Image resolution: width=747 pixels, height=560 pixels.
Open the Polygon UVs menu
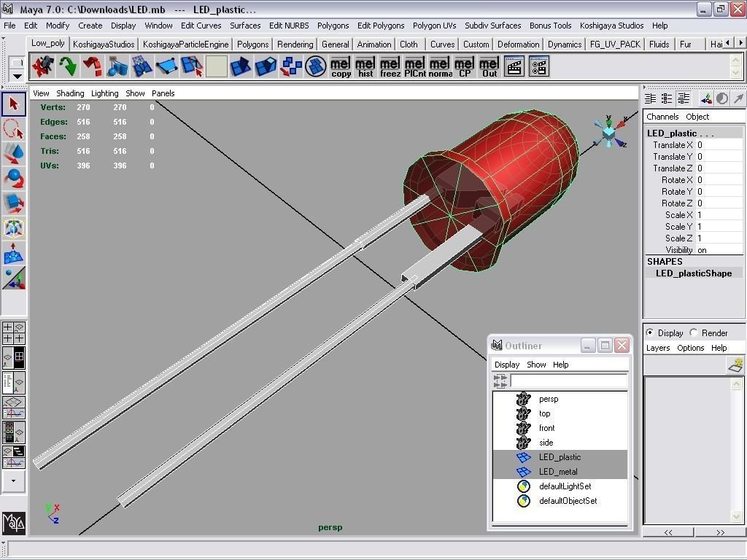point(435,26)
